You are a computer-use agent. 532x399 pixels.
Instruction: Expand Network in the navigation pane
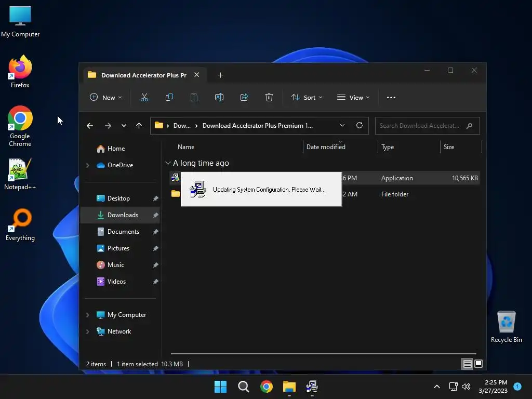87,331
